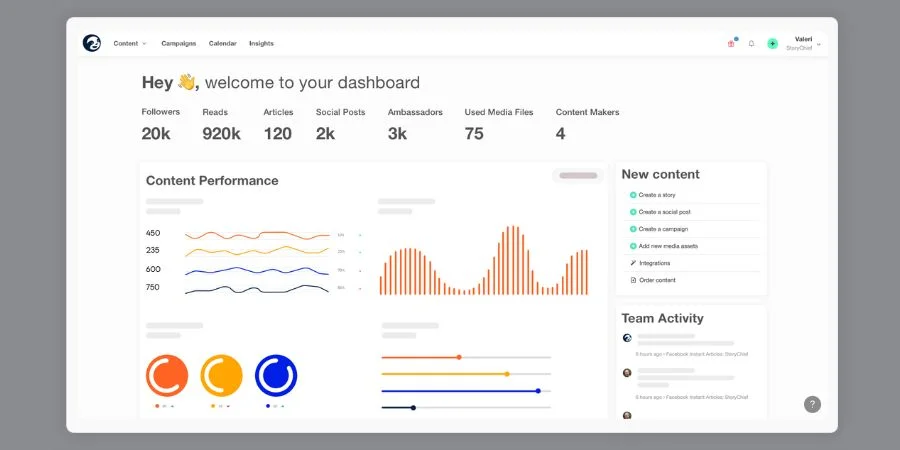Switch to the Insights menu item
900x450 pixels.
(x=261, y=44)
